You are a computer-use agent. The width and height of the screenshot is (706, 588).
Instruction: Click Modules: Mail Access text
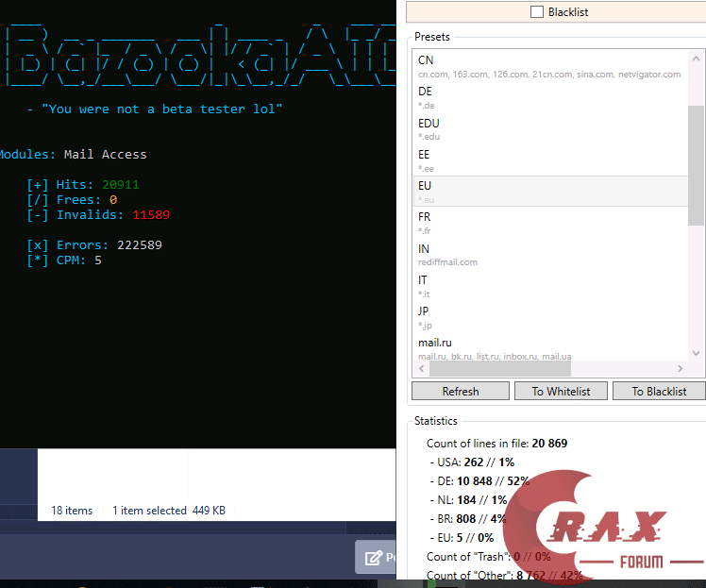pyautogui.click(x=73, y=155)
